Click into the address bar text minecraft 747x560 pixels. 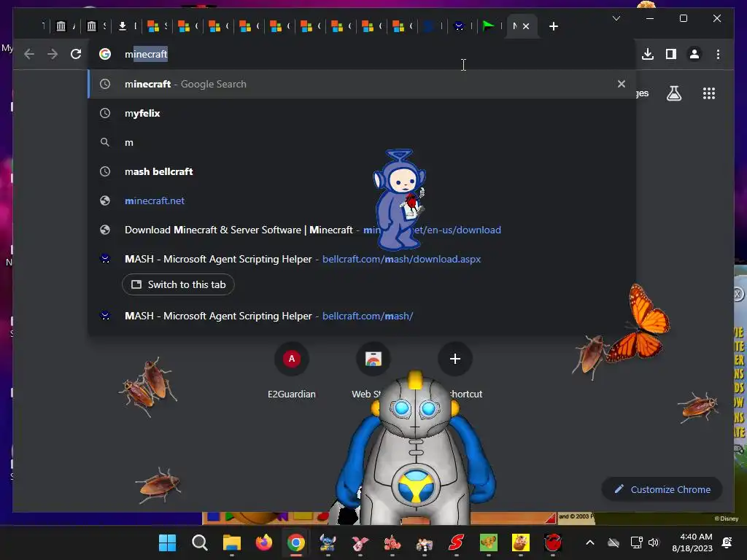click(x=146, y=54)
